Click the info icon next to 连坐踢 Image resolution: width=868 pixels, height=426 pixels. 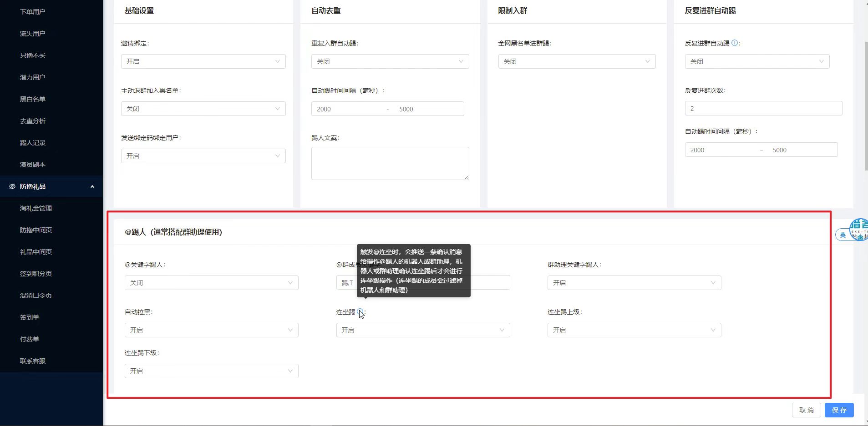coord(360,312)
